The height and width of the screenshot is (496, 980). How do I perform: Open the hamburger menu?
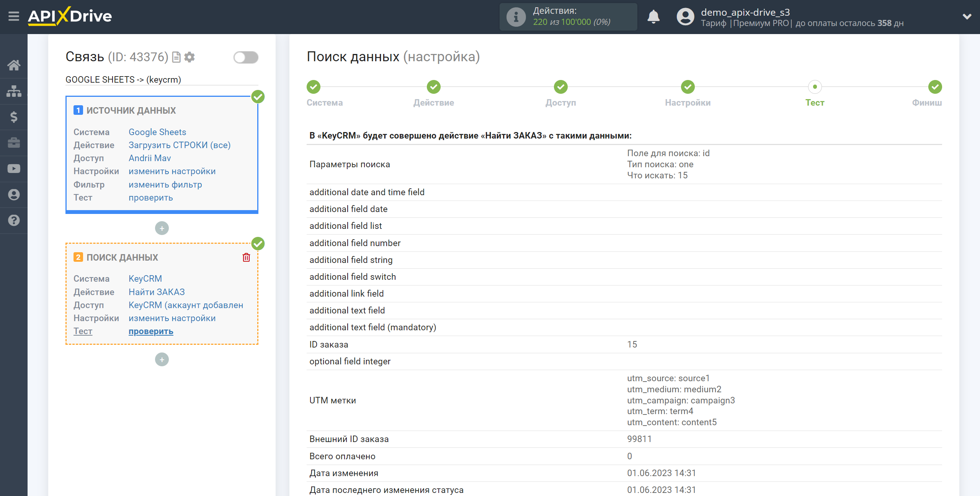(x=14, y=16)
